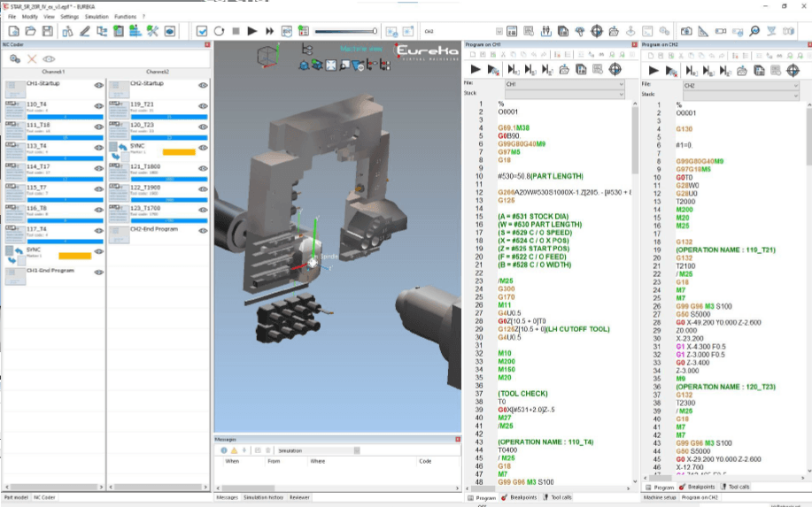Toggle the checkmark box icon in main toolbar
Image resolution: width=812 pixels, height=507 pixels.
202,31
